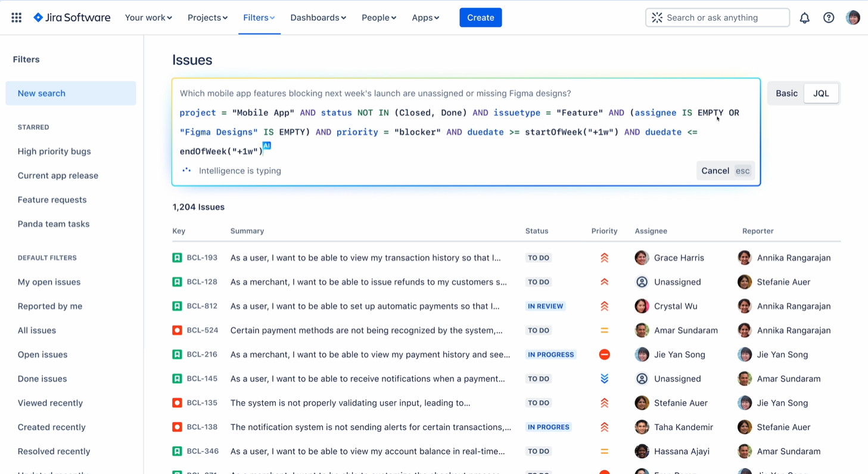The image size is (868, 474).
Task: Click the user profile avatar
Action: 853,18
